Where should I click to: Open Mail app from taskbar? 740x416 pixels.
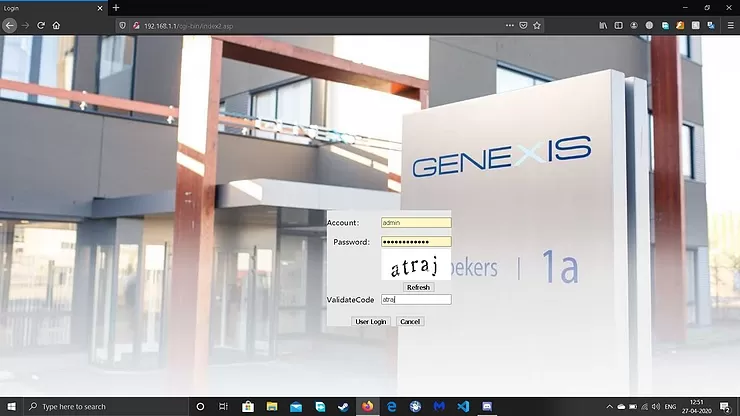tap(296, 407)
